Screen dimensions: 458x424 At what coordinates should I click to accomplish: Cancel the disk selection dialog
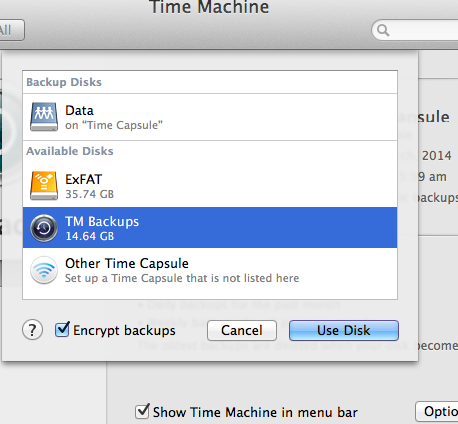pyautogui.click(x=242, y=331)
